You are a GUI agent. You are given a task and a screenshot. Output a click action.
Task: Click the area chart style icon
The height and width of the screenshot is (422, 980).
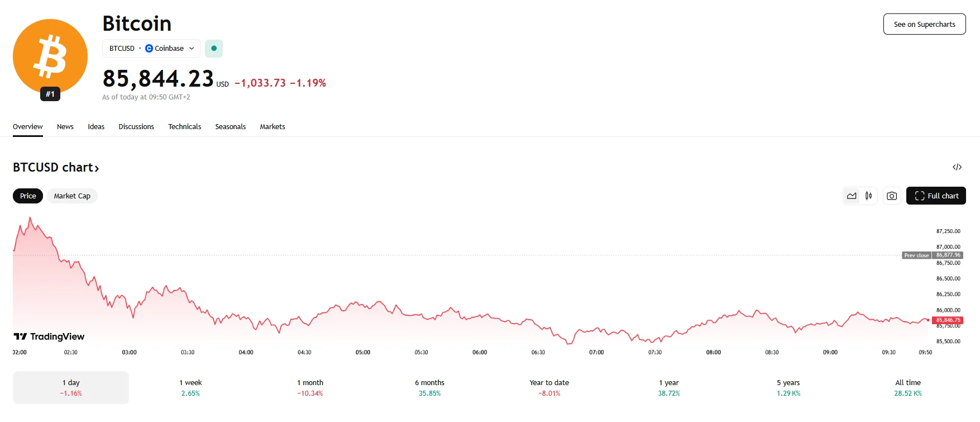click(852, 196)
